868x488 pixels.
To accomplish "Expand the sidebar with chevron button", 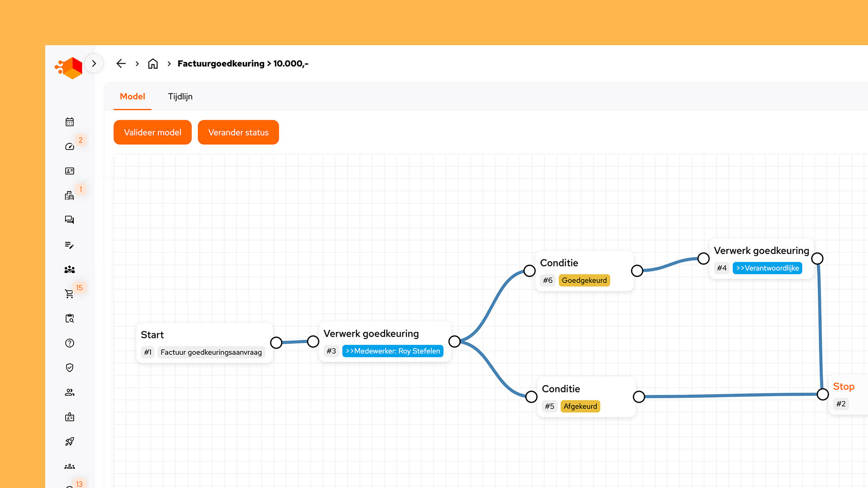I will click(x=94, y=64).
